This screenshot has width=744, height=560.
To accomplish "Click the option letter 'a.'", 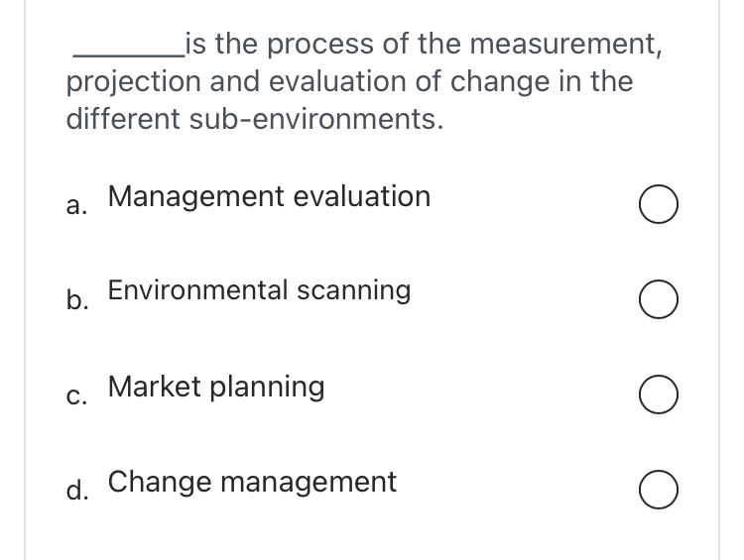I will tap(76, 205).
